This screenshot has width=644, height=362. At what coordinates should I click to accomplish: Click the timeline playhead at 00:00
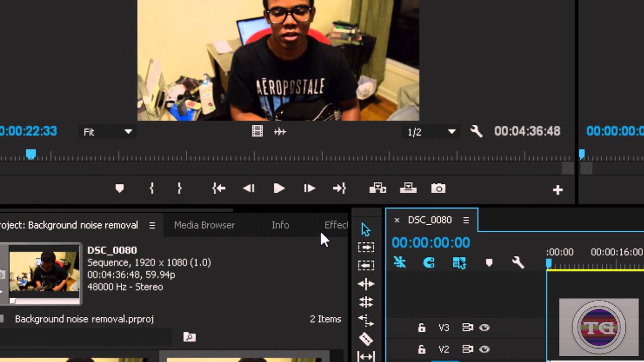click(x=549, y=263)
